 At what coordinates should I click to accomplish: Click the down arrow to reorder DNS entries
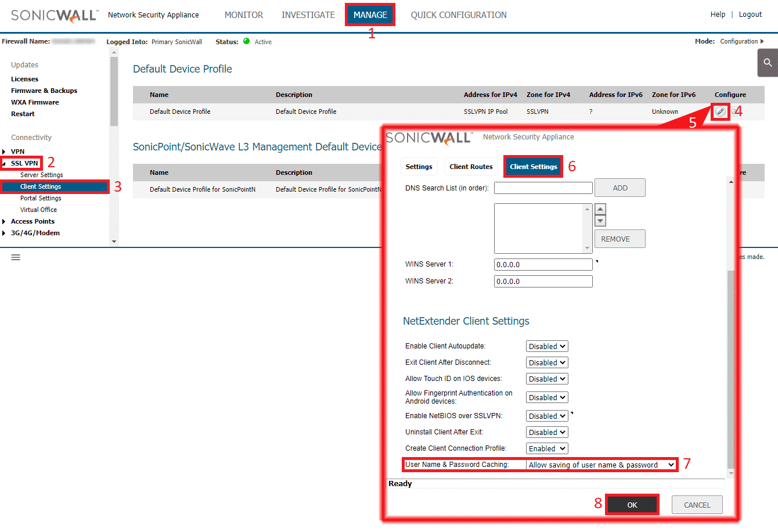(x=600, y=219)
